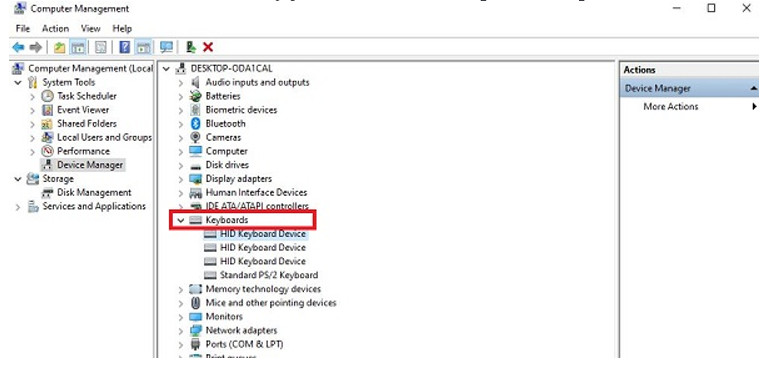Select the highlighted HID Keyboard Device

click(263, 234)
